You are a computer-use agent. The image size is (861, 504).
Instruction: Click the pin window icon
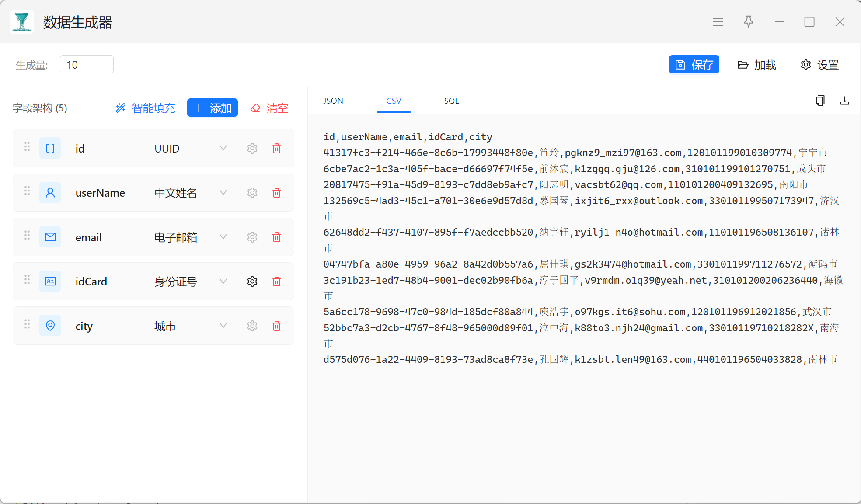[x=748, y=22]
